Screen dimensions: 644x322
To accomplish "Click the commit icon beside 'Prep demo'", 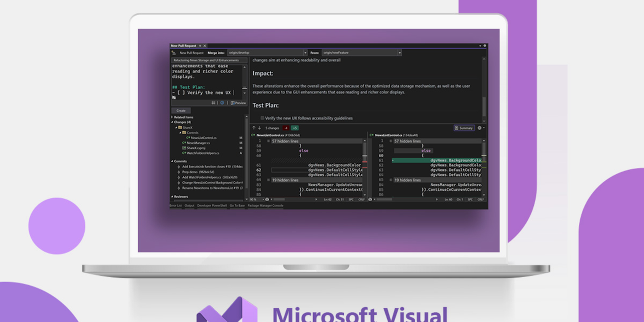I will click(179, 172).
